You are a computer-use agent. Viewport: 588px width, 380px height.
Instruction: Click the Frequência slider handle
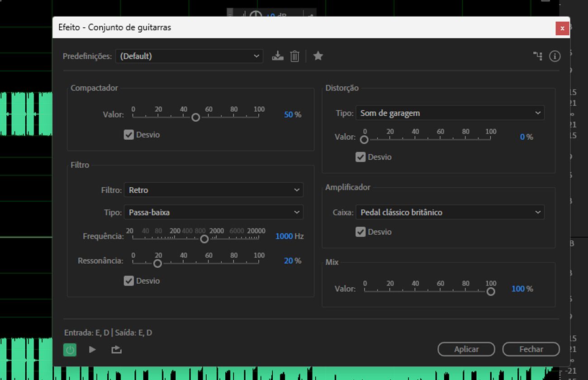tap(204, 239)
